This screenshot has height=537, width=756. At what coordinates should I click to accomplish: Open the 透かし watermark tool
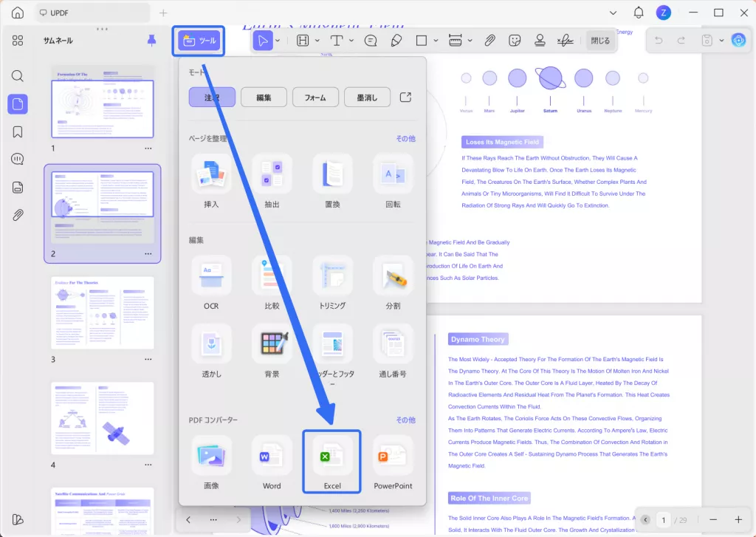click(x=211, y=352)
